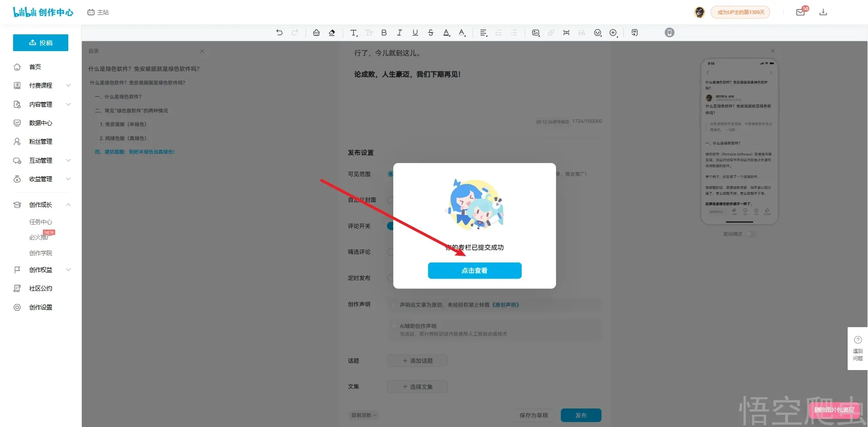Enable the AI辅助创作声明 checkbox
Image resolution: width=868 pixels, height=427 pixels.
(x=394, y=326)
